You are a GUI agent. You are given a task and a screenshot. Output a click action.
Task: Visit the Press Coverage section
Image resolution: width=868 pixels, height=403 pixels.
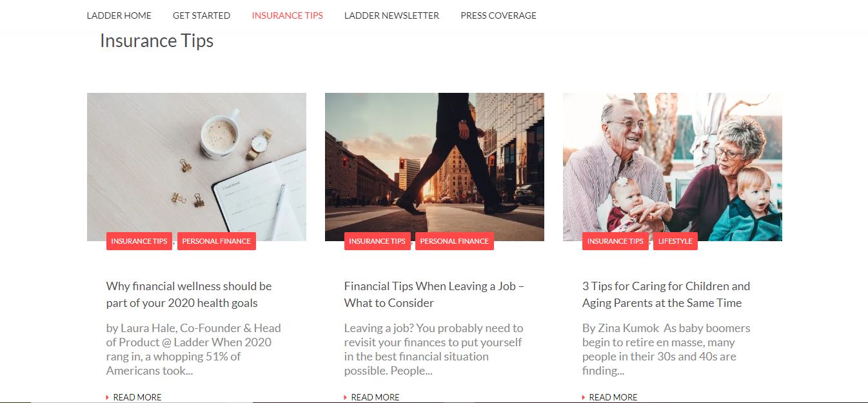[498, 15]
